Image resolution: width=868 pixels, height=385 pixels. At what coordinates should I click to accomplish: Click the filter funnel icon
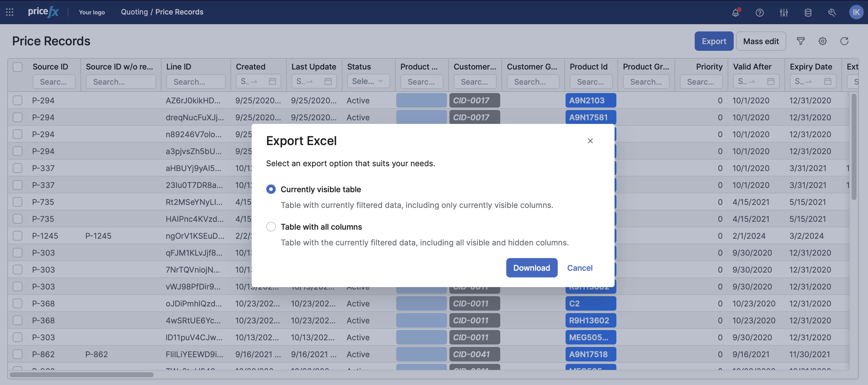801,41
